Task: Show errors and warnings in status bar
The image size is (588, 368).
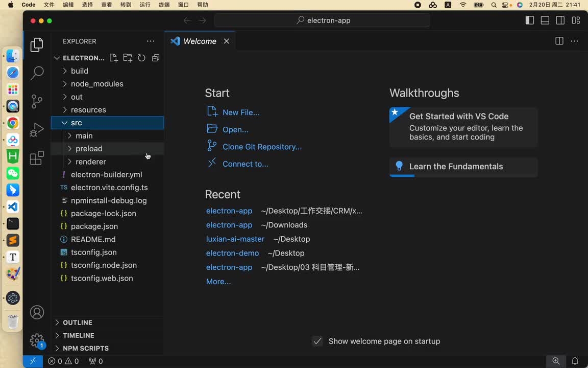Action: [63, 361]
